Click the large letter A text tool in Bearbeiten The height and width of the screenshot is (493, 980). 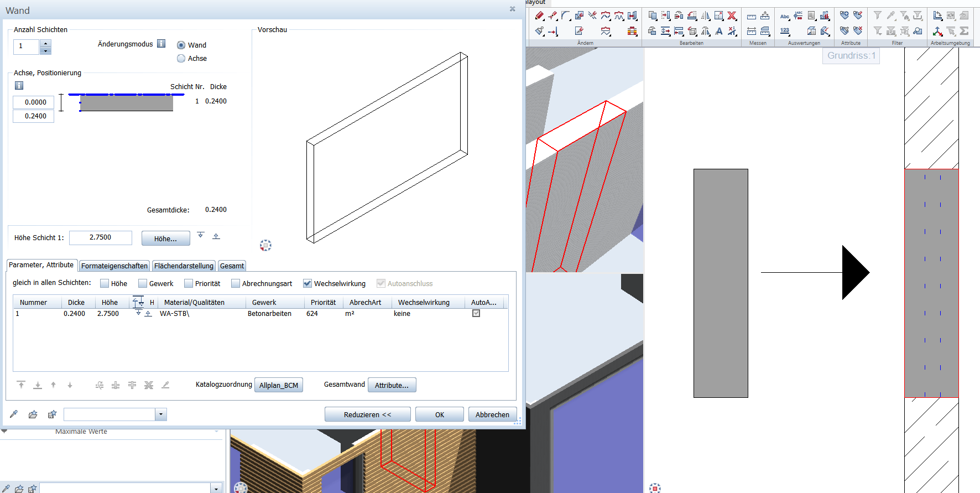pos(719,32)
